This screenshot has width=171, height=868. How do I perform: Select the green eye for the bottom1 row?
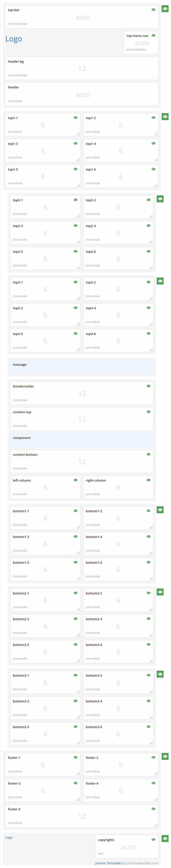[160, 510]
